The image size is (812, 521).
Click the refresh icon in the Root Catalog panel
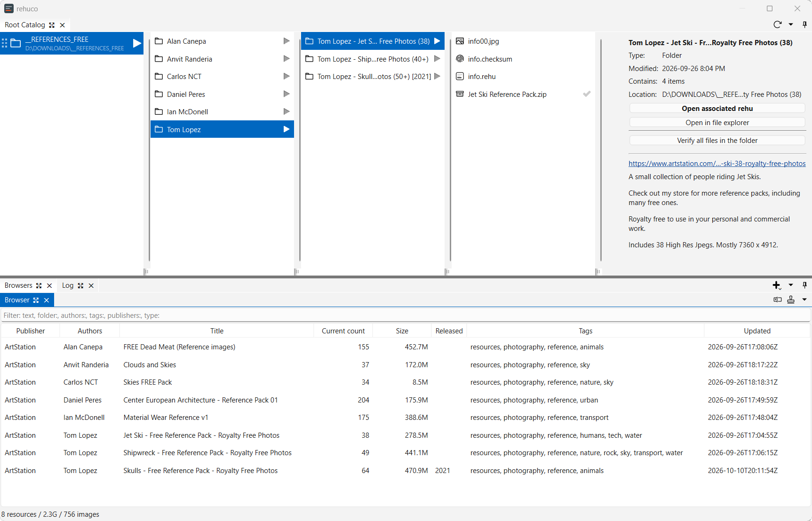click(777, 24)
